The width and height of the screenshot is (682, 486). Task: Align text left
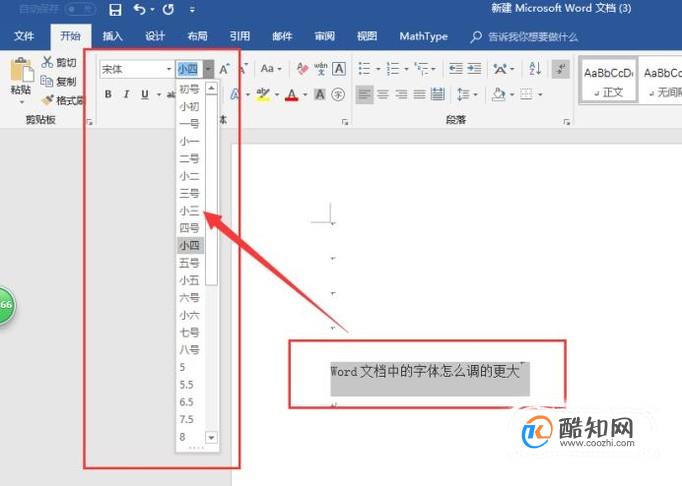[364, 94]
